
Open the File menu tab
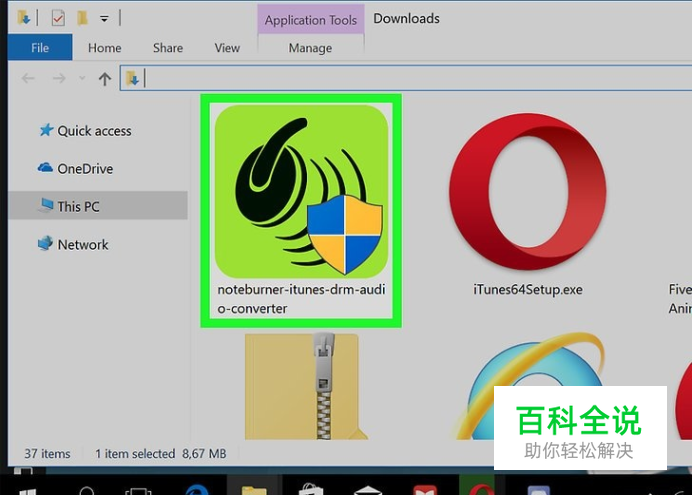[40, 47]
